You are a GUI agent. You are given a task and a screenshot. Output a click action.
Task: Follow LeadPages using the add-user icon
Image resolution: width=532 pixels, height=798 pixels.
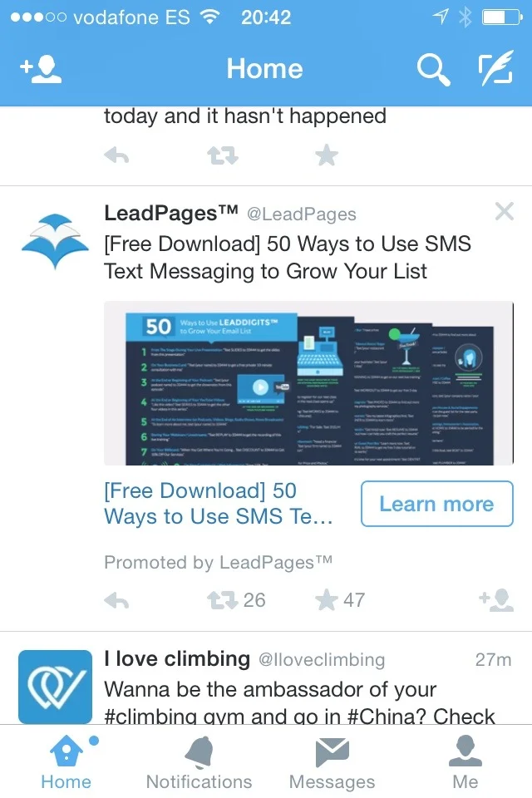[x=496, y=600]
